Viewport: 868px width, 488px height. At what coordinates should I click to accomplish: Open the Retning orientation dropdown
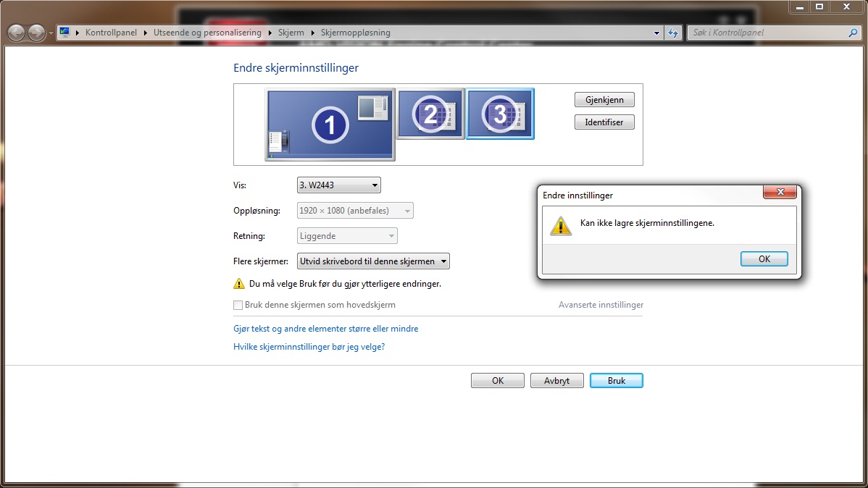point(347,236)
